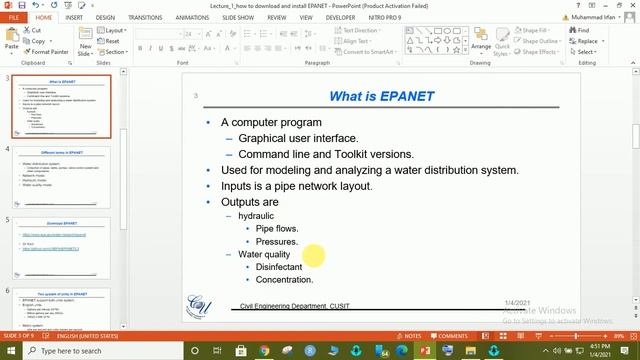Insert a New Slide
Image resolution: width=640 pixels, height=360 pixels.
85,42
